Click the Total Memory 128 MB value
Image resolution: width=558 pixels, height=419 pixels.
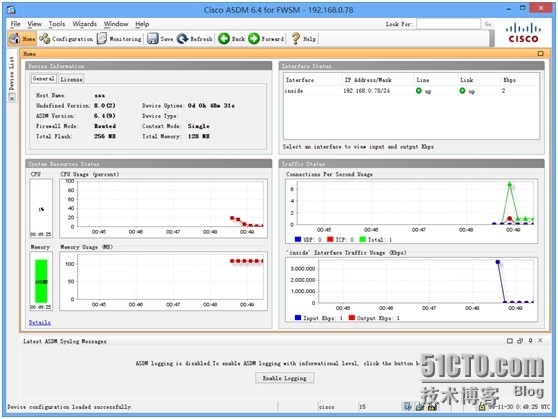(x=199, y=136)
